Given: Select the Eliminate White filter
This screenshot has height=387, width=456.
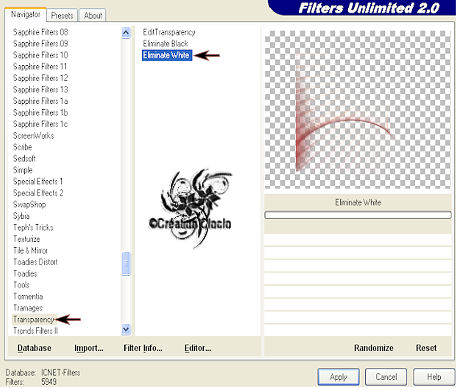Looking at the screenshot, I should pyautogui.click(x=167, y=55).
